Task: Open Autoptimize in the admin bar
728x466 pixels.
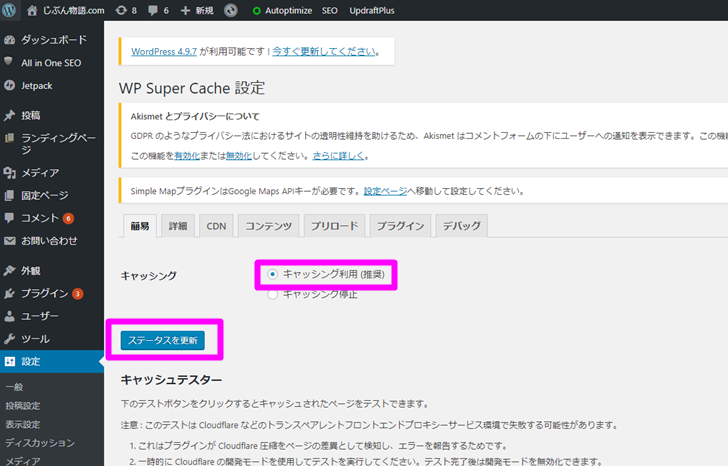Action: (288, 11)
